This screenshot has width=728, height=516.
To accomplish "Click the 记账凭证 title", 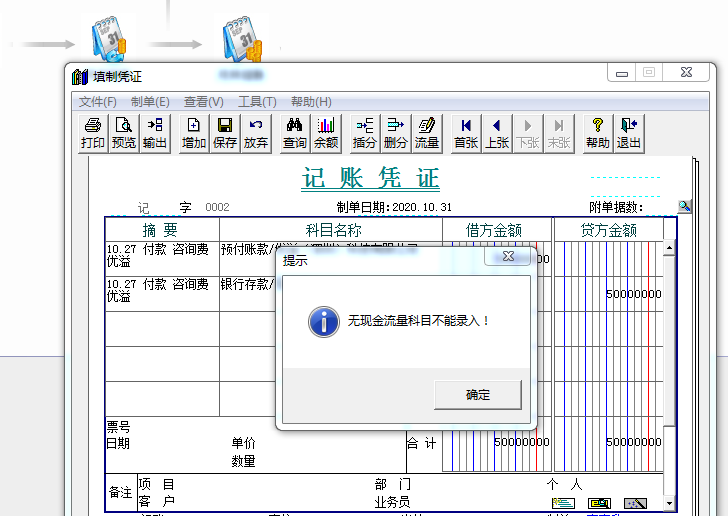I will click(370, 179).
